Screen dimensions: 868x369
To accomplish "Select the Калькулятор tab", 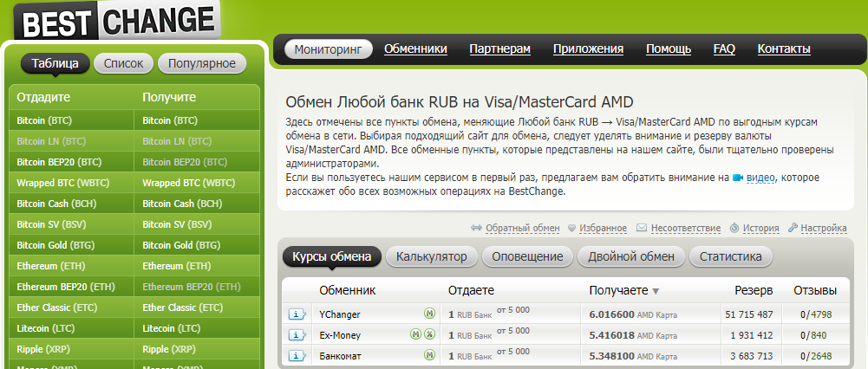I will (x=432, y=256).
